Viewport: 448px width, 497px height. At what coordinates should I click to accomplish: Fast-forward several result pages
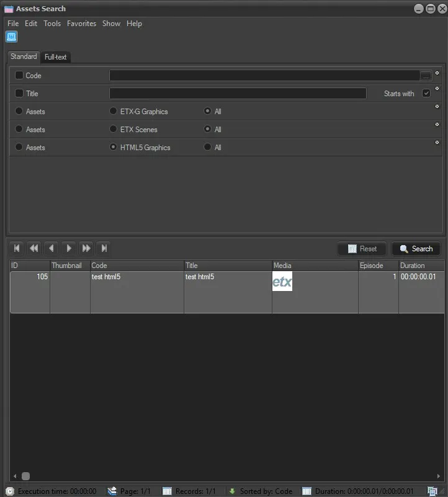pyautogui.click(x=86, y=248)
